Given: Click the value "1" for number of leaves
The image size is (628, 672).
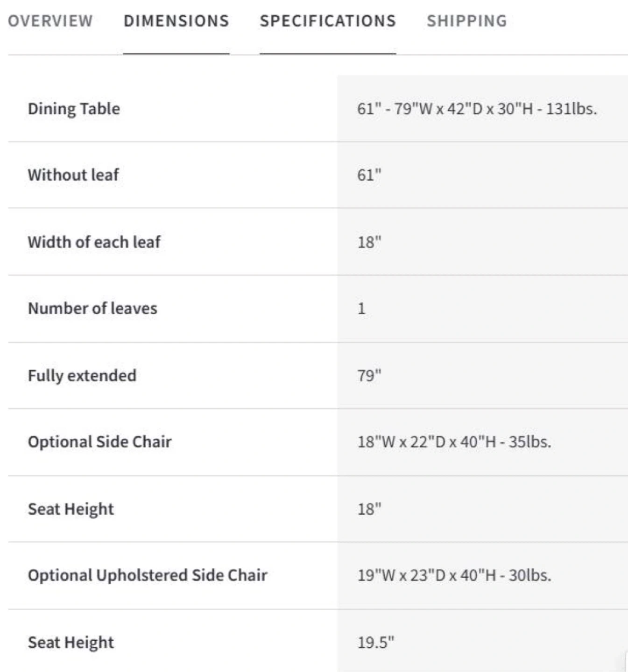Looking at the screenshot, I should (361, 308).
